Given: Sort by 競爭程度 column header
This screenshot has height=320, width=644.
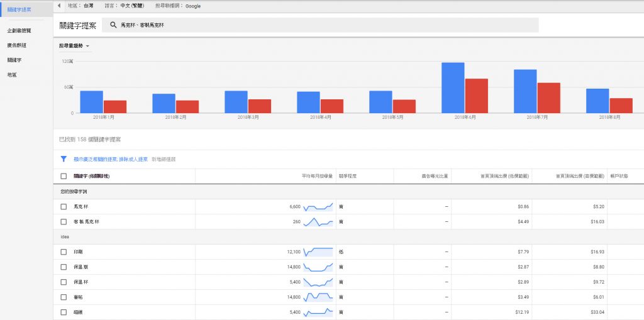Looking at the screenshot, I should coord(347,176).
